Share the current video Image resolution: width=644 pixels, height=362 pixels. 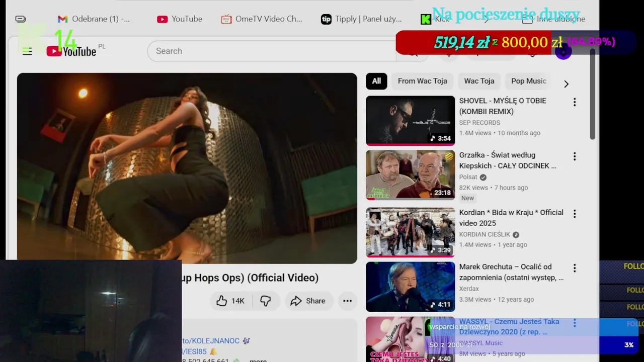pos(308,301)
